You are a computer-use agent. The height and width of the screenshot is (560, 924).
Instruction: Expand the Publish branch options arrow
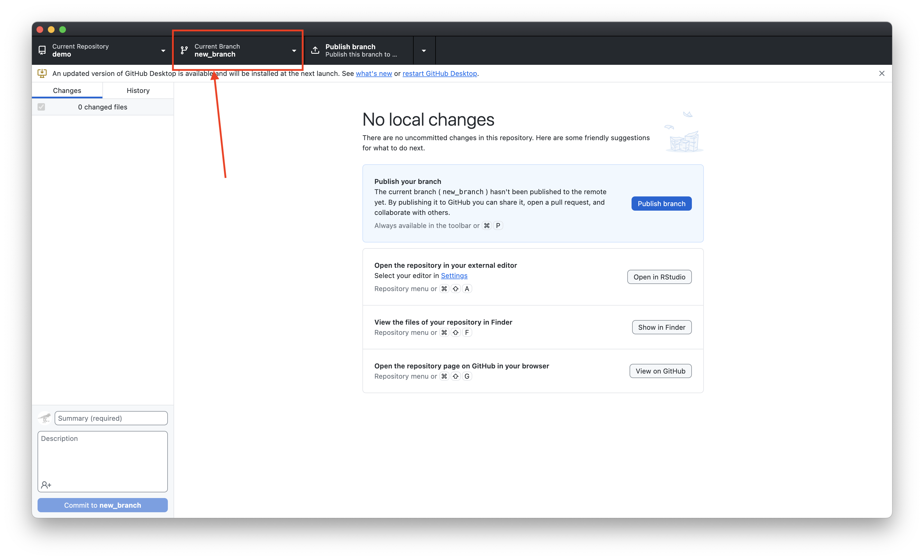[424, 51]
